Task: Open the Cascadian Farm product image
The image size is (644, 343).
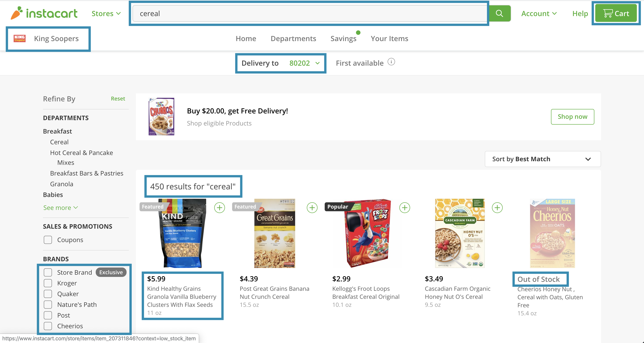Action: pos(460,233)
